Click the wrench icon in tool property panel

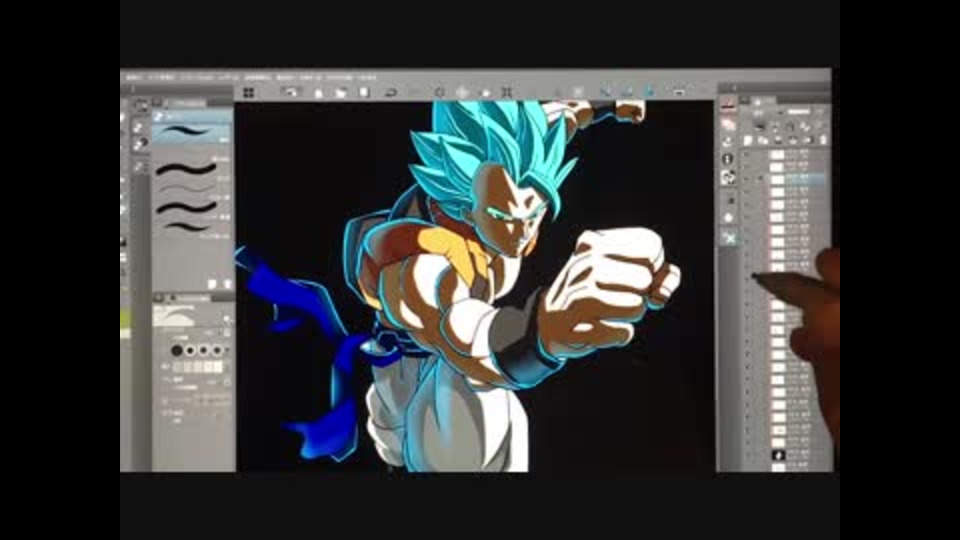point(227,320)
